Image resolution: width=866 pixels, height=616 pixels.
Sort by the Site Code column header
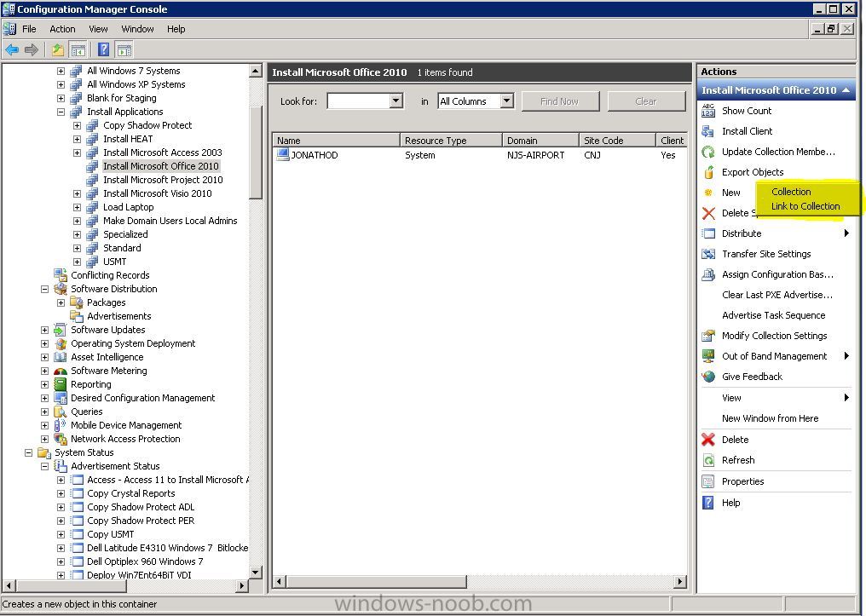(617, 141)
